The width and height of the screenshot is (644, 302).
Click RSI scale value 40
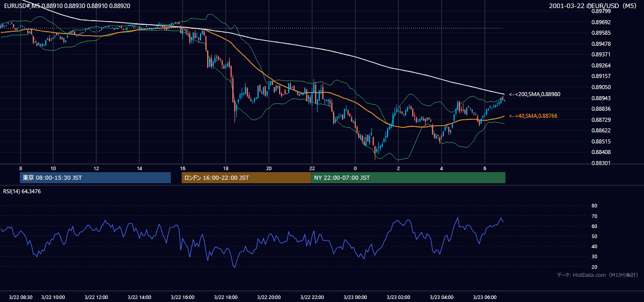(x=594, y=246)
